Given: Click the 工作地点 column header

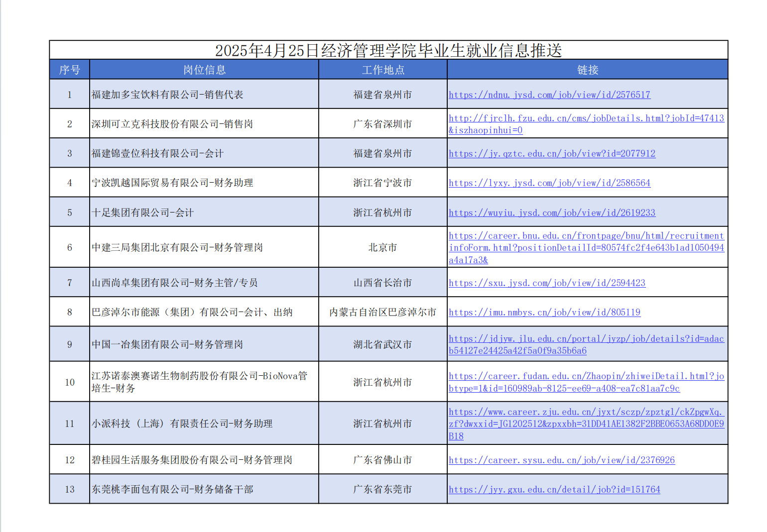Looking at the screenshot, I should pos(383,70).
